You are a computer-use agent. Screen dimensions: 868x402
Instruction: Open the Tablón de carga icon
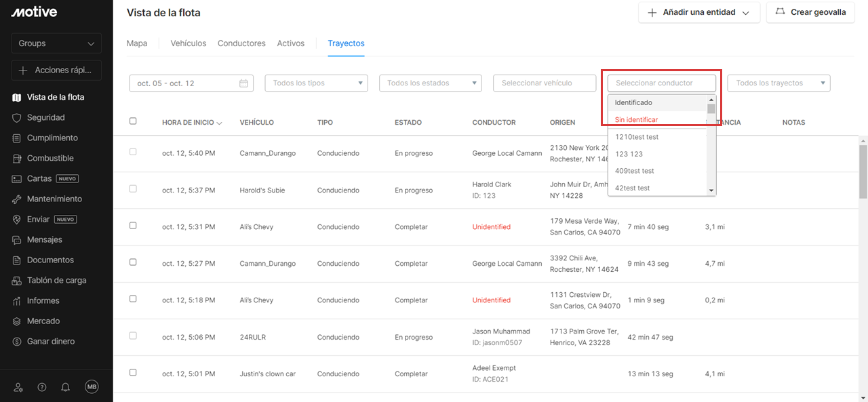point(17,281)
